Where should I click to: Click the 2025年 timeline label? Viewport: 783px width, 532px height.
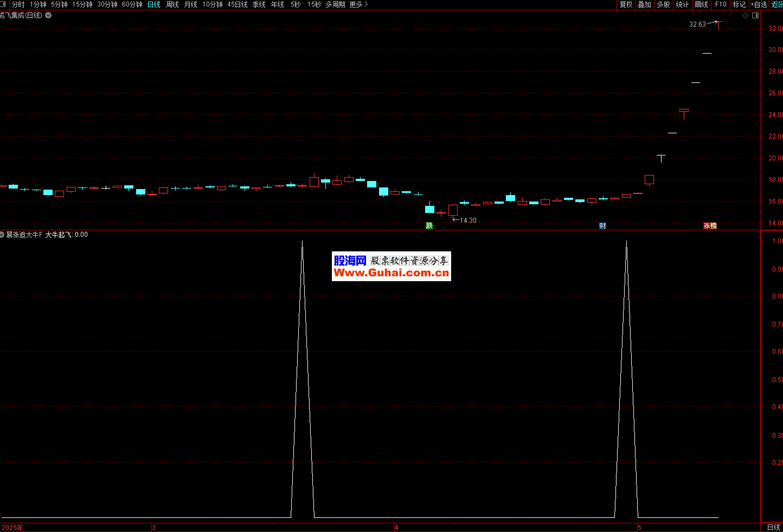[12, 528]
